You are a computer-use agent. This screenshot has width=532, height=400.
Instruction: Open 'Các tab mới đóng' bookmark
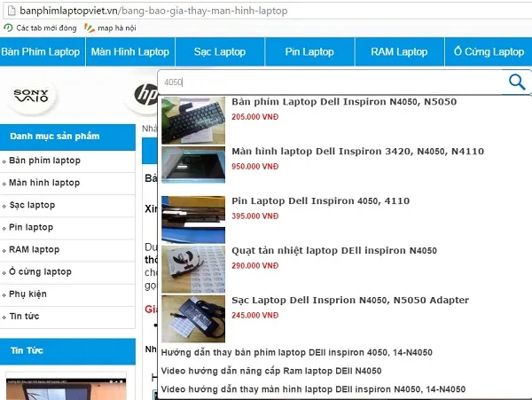(40, 28)
